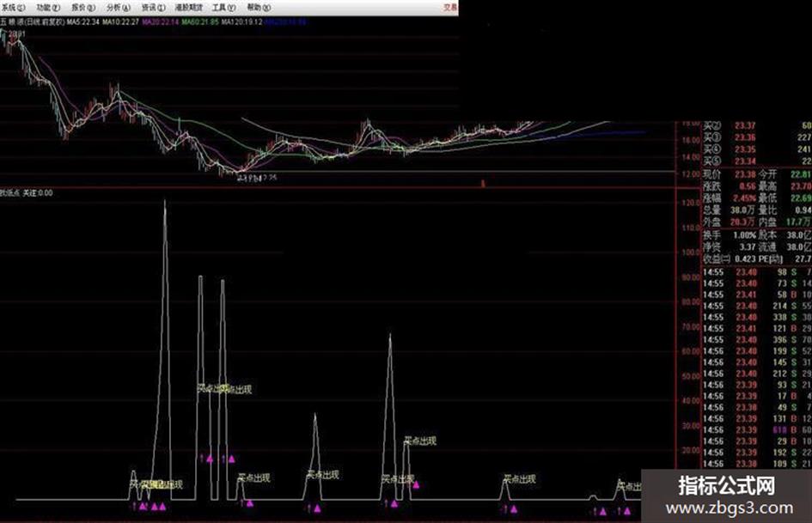The width and height of the screenshot is (812, 523).
Task: Select the tick row with volume 338
Action: click(757, 317)
